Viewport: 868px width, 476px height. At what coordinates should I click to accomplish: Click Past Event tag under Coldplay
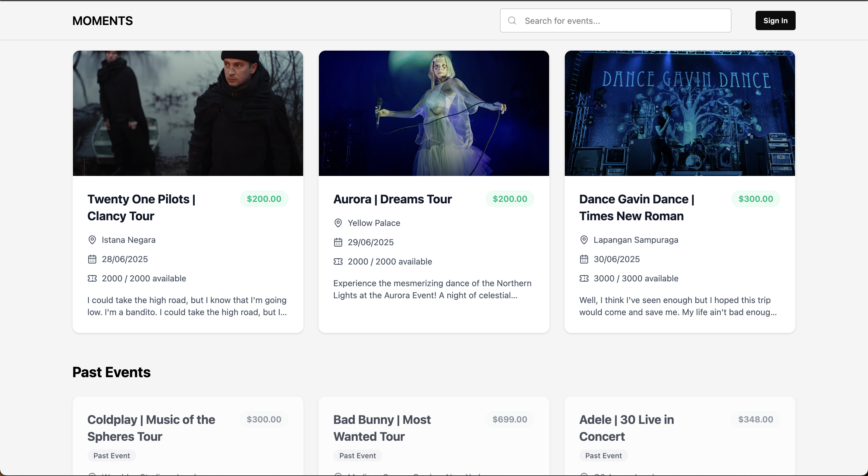112,456
